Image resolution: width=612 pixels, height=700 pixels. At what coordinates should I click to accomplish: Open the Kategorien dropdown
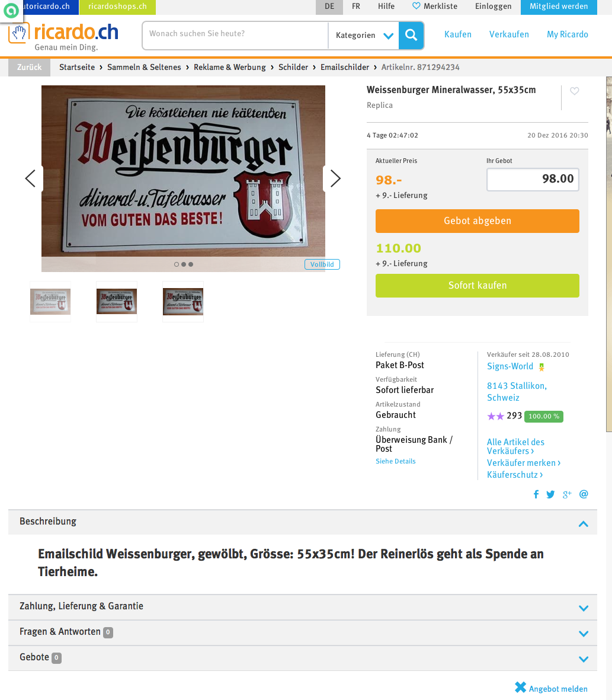tap(364, 36)
